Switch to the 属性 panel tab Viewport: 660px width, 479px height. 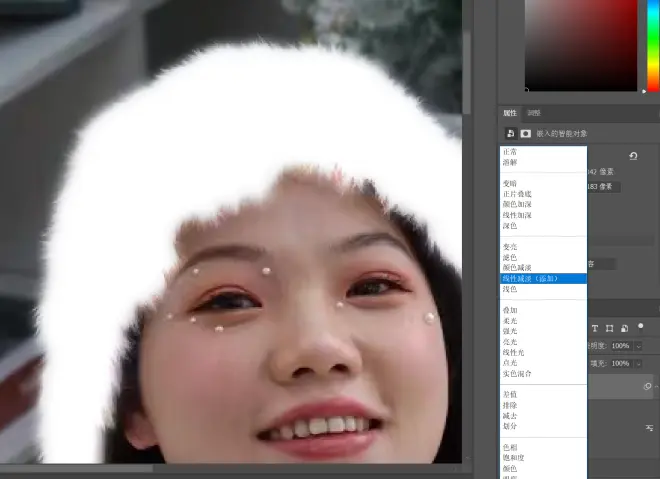tap(510, 113)
